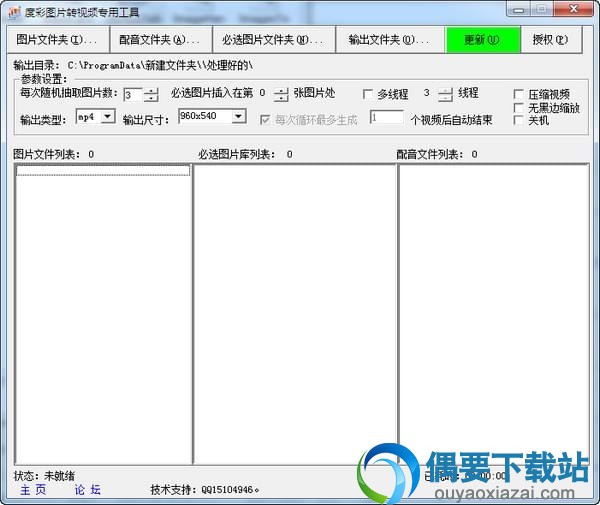Check the 关机 shutdown option
The image size is (600, 505).
pos(518,120)
